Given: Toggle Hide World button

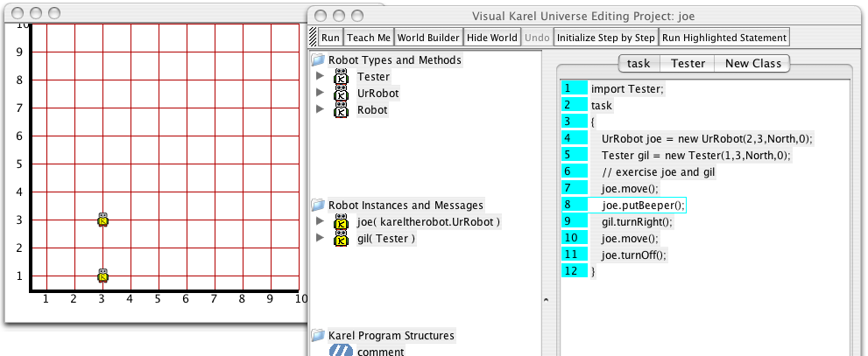Looking at the screenshot, I should (491, 38).
